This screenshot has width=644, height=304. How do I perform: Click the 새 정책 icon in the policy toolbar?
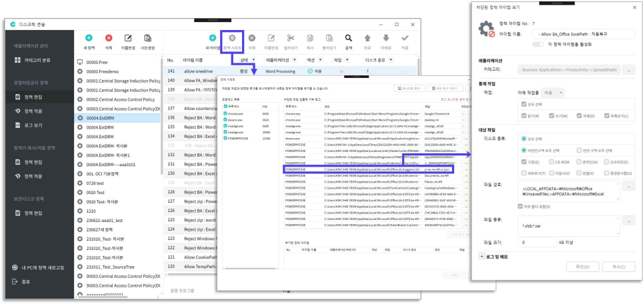click(89, 38)
